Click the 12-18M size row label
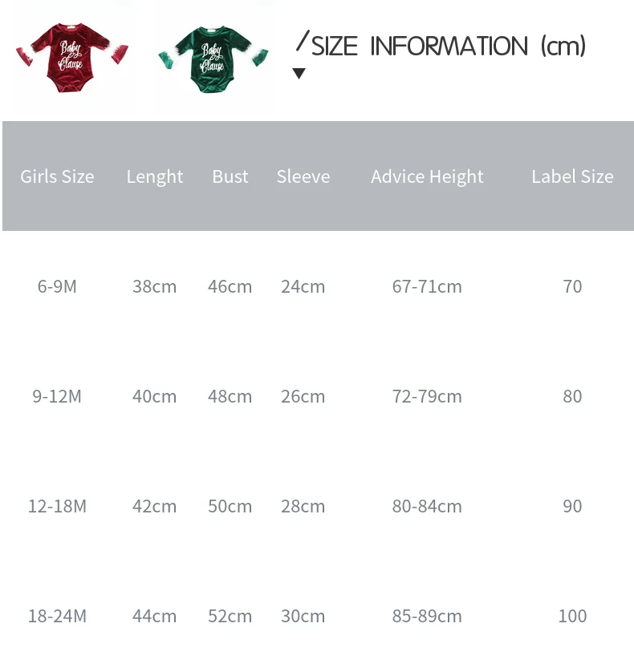This screenshot has width=634, height=672. pos(57,506)
